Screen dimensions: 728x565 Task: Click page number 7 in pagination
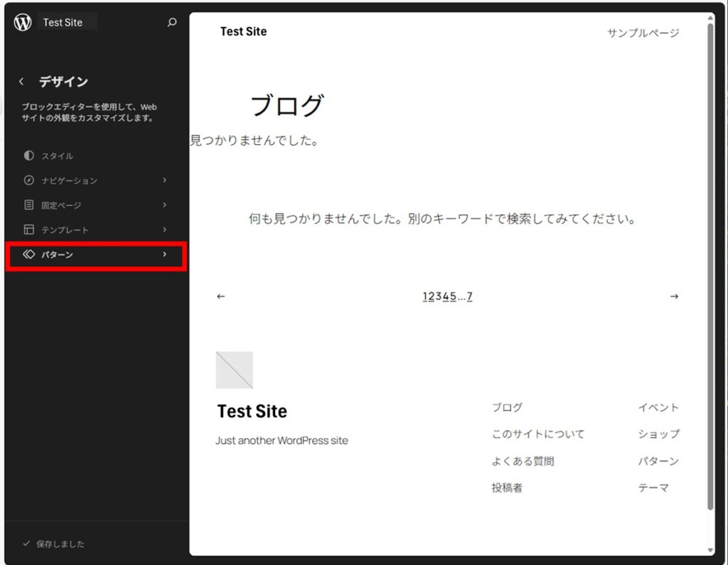click(x=469, y=296)
